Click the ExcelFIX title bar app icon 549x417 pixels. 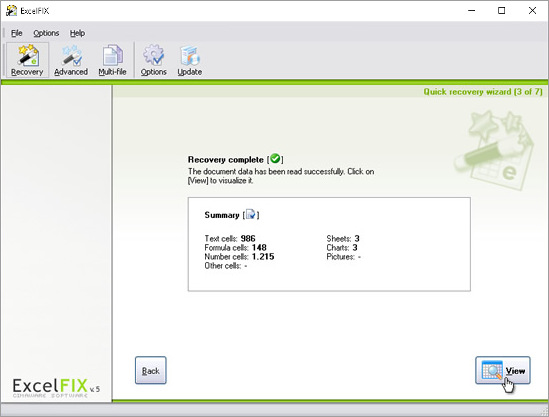tap(11, 11)
